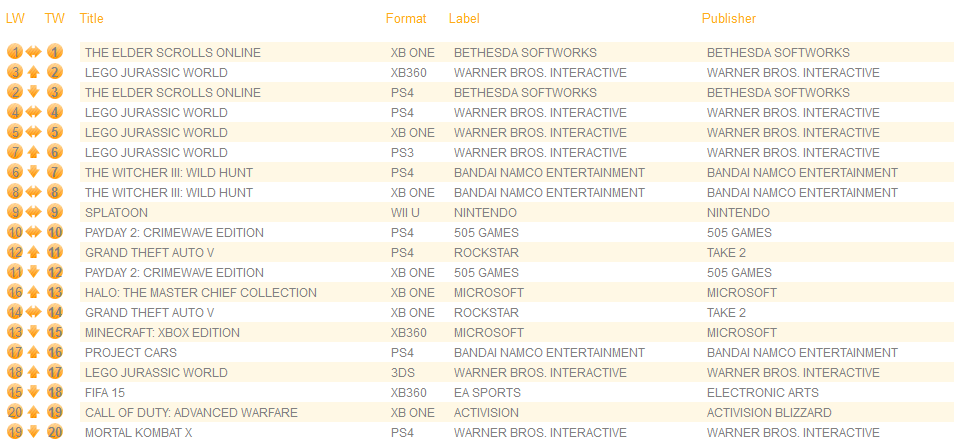
Task: Click the Label column header
Action: pyautogui.click(x=464, y=18)
